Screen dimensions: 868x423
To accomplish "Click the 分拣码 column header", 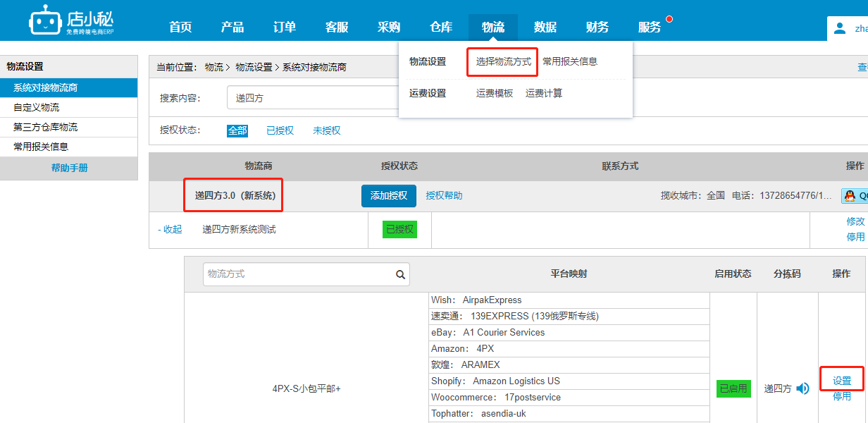I will click(787, 274).
